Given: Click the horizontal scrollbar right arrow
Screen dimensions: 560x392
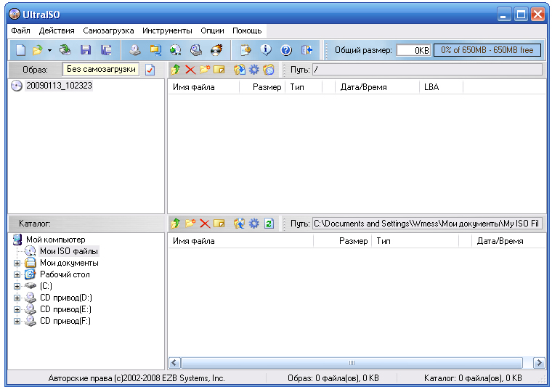Looking at the screenshot, I should click(x=539, y=363).
